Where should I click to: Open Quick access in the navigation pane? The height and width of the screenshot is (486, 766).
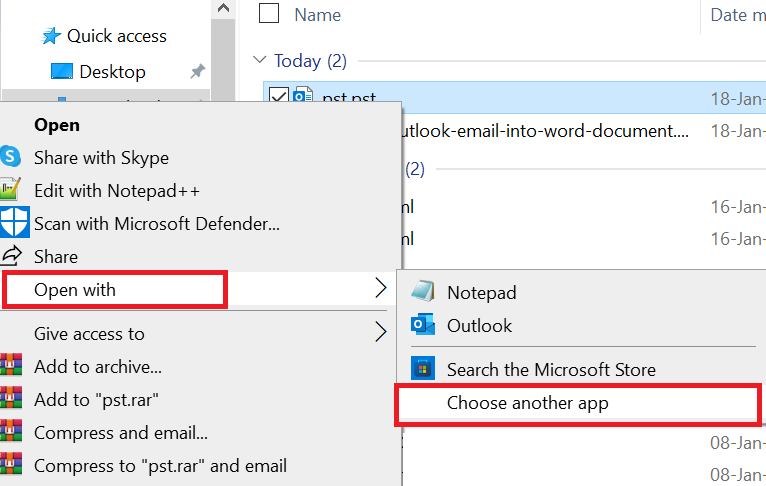(117, 36)
